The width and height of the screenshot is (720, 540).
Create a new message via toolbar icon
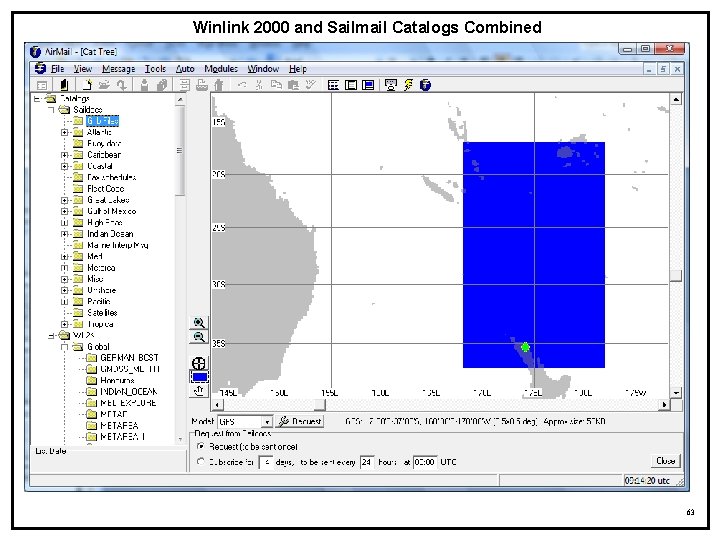[x=87, y=85]
